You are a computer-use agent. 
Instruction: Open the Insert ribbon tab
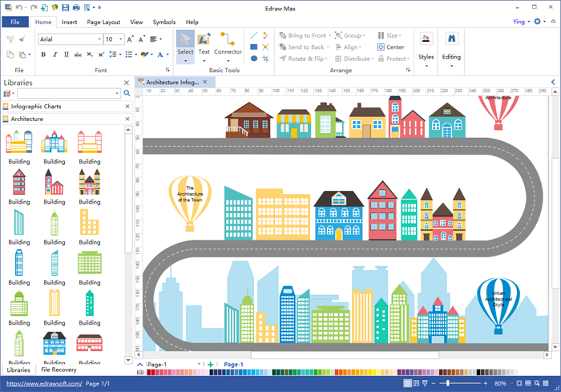coord(70,22)
